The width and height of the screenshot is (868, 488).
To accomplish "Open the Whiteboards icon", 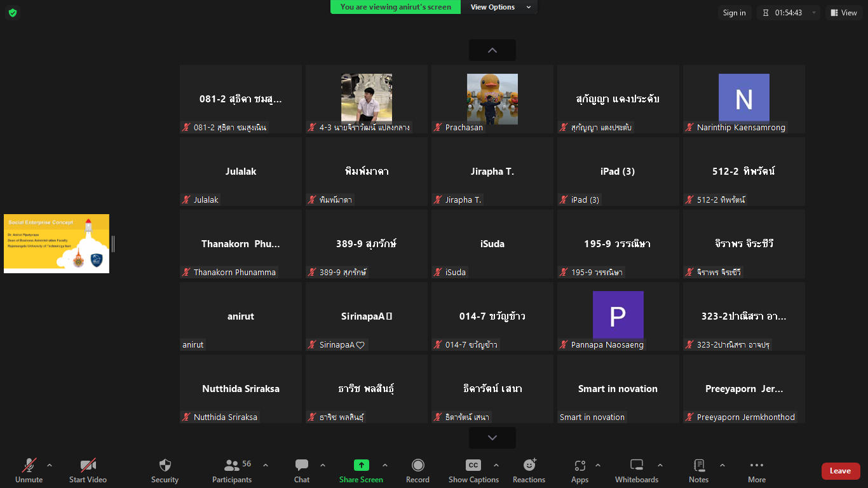I will (x=637, y=465).
